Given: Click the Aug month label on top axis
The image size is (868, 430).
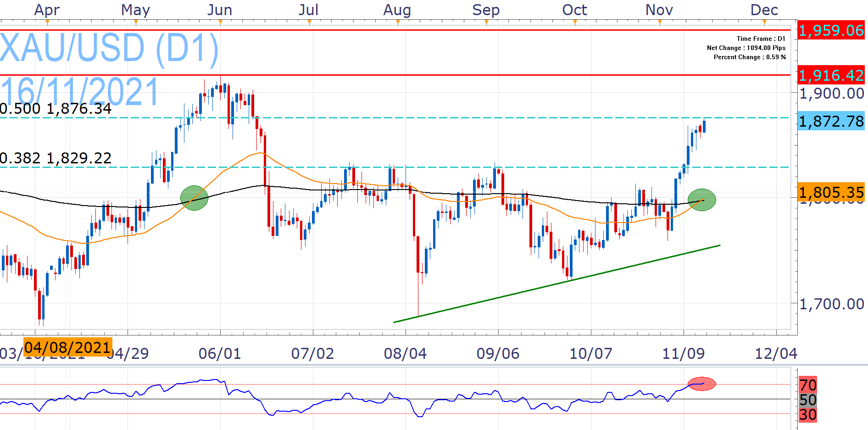Looking at the screenshot, I should (x=397, y=10).
